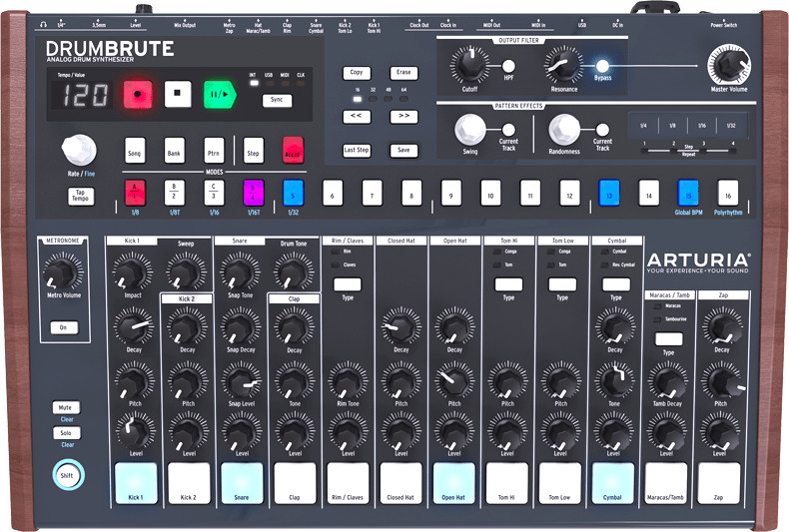The width and height of the screenshot is (789, 532).
Task: Tap the Kick 1 pad
Action: (x=136, y=483)
